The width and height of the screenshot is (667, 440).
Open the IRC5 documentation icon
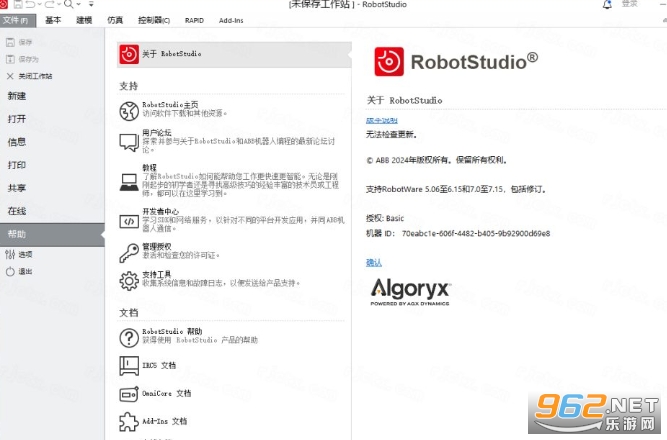tap(129, 366)
